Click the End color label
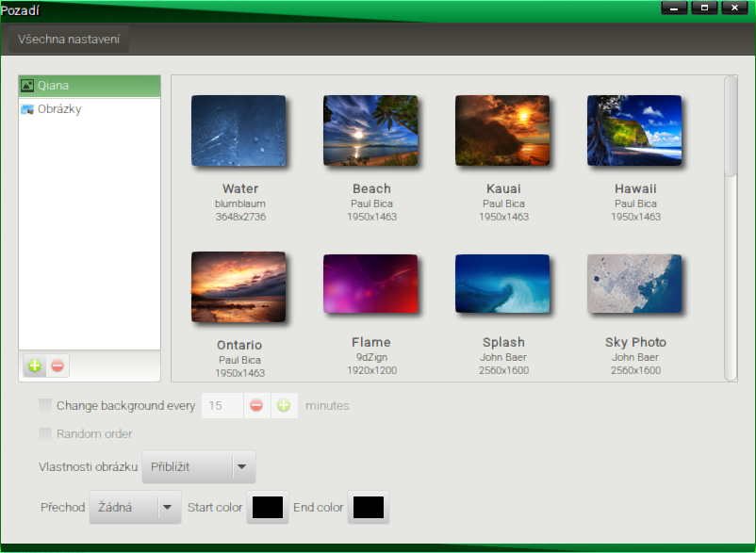This screenshot has width=756, height=553. pyautogui.click(x=319, y=507)
